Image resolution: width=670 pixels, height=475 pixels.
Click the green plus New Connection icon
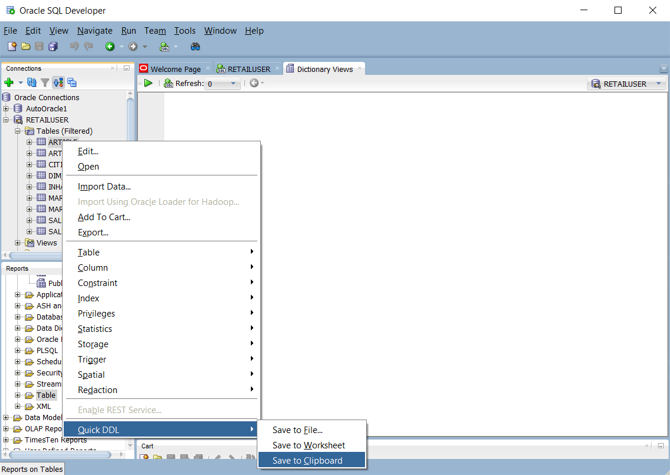point(9,83)
